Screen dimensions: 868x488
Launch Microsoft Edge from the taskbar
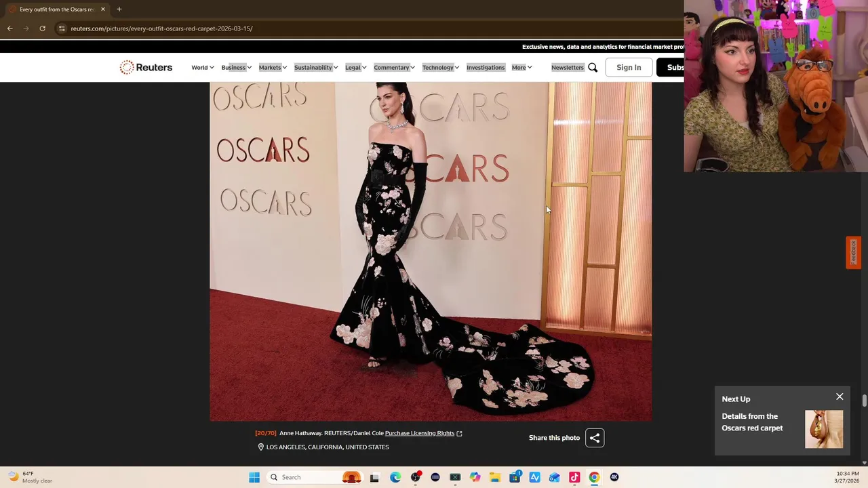pyautogui.click(x=395, y=477)
